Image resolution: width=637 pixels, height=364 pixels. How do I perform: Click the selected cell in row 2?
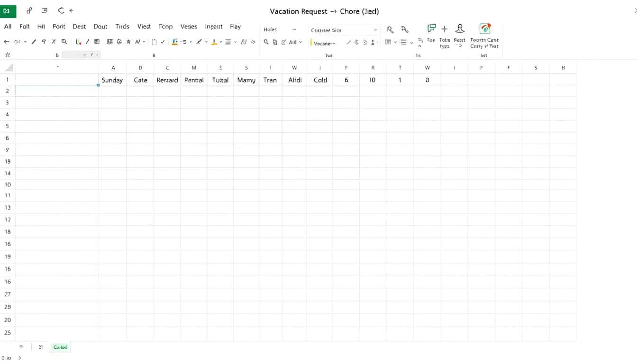(x=57, y=91)
